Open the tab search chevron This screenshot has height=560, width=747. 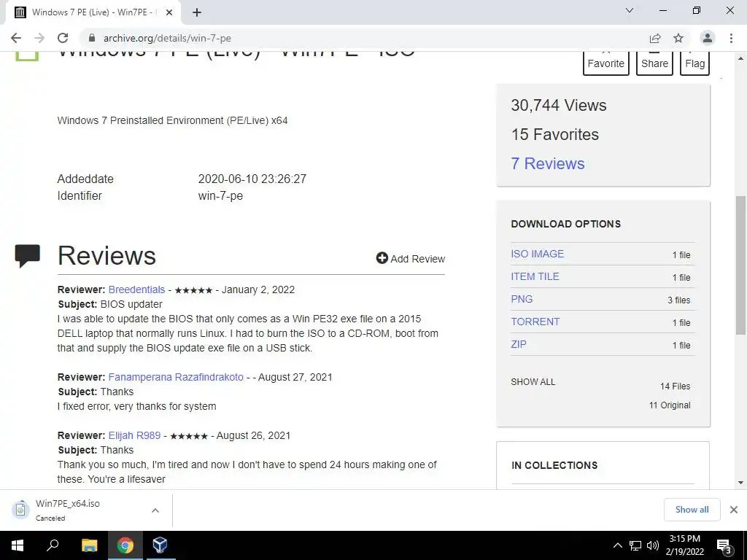[630, 10]
